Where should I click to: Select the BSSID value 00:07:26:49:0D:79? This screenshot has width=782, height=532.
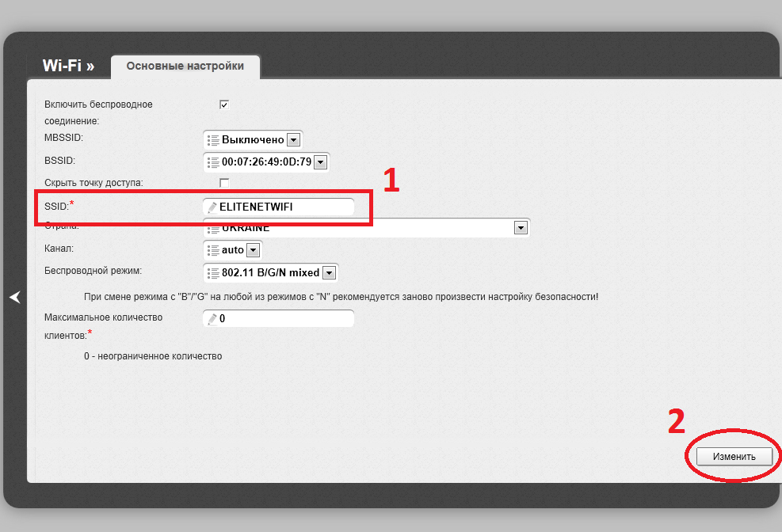[267, 162]
